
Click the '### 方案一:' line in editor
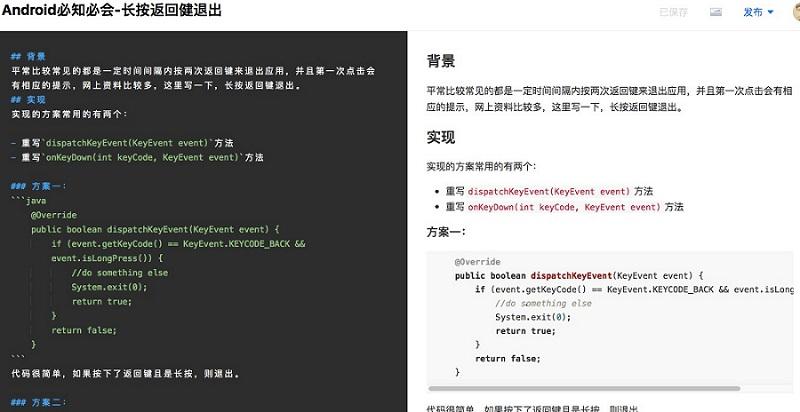38,186
